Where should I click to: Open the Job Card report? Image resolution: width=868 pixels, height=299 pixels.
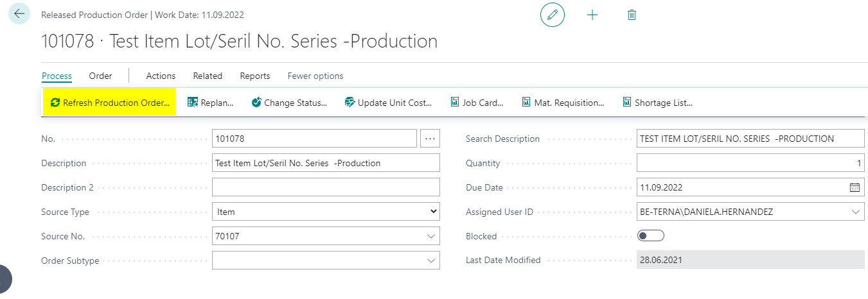point(476,103)
